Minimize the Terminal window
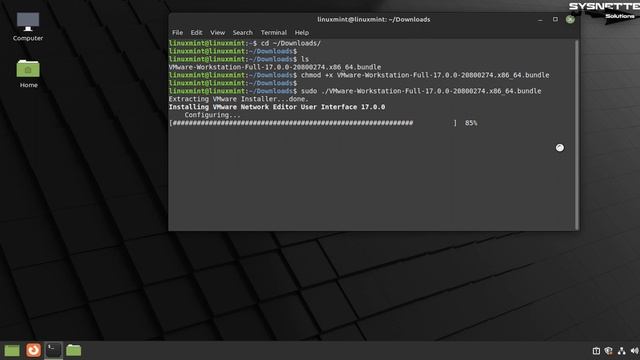The width and height of the screenshot is (640, 360). [x=540, y=20]
